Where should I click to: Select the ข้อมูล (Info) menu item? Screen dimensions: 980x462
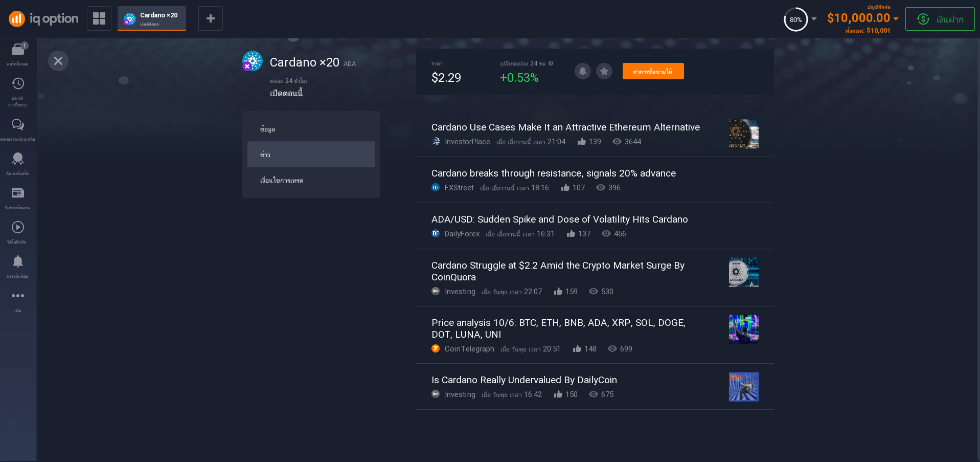click(311, 129)
